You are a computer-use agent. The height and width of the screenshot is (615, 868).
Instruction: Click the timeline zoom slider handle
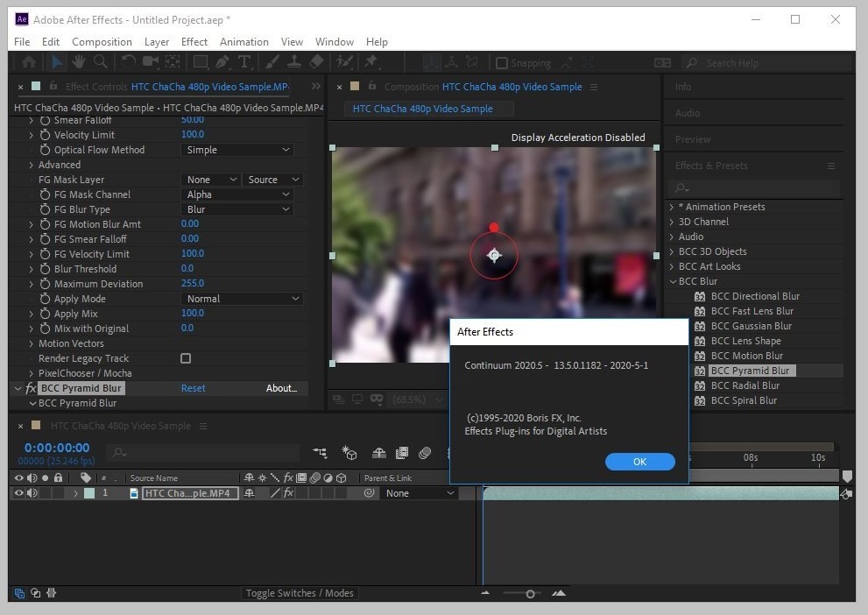[x=530, y=593]
